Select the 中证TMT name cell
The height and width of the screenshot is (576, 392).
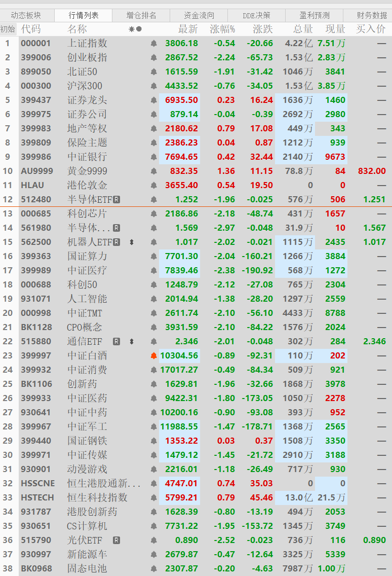point(85,313)
